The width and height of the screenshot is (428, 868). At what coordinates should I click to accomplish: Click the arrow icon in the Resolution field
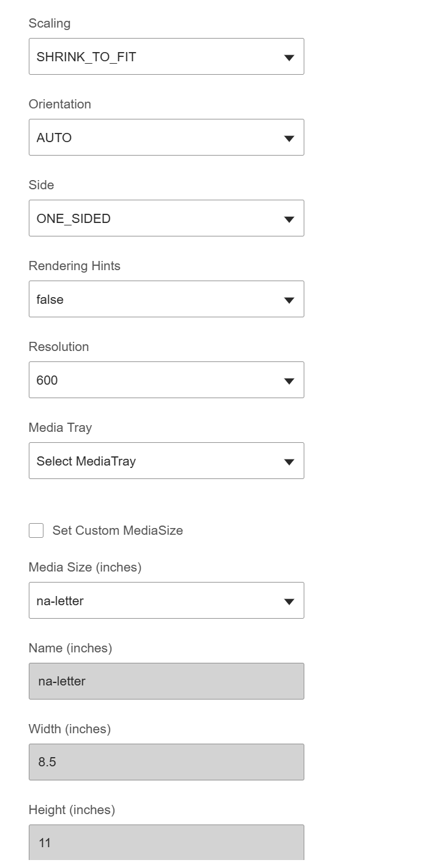(x=290, y=381)
